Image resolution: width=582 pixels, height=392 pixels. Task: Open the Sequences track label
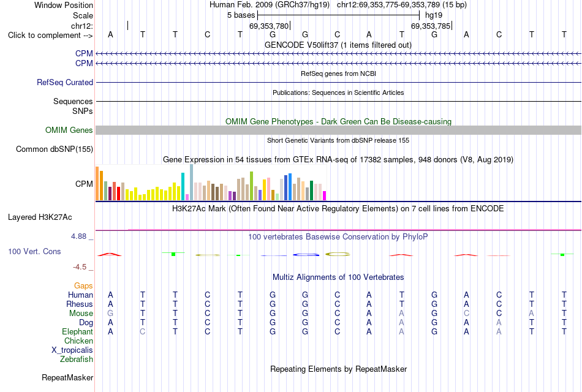[73, 101]
